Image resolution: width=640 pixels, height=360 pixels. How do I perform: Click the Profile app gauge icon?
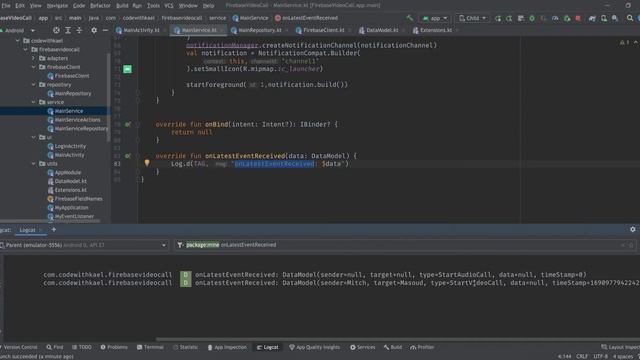click(x=555, y=18)
